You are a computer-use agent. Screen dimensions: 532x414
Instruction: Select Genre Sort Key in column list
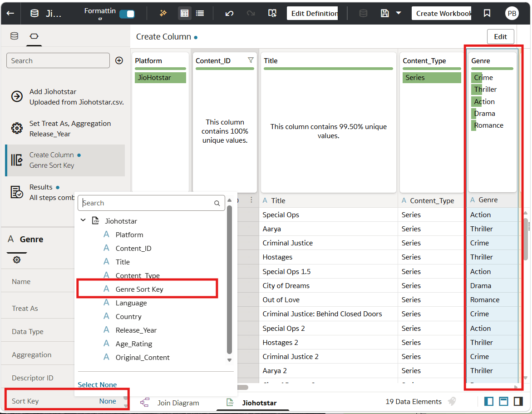(139, 289)
